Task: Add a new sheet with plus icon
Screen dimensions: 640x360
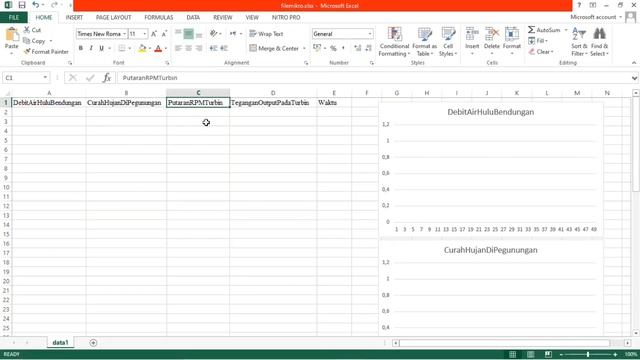Action: tap(93, 342)
